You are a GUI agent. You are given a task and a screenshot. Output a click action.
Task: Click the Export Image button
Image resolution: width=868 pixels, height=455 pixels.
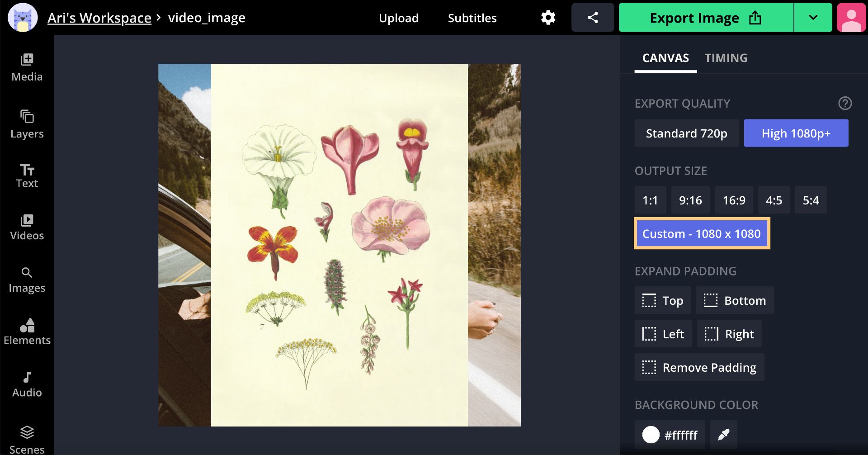coord(705,18)
